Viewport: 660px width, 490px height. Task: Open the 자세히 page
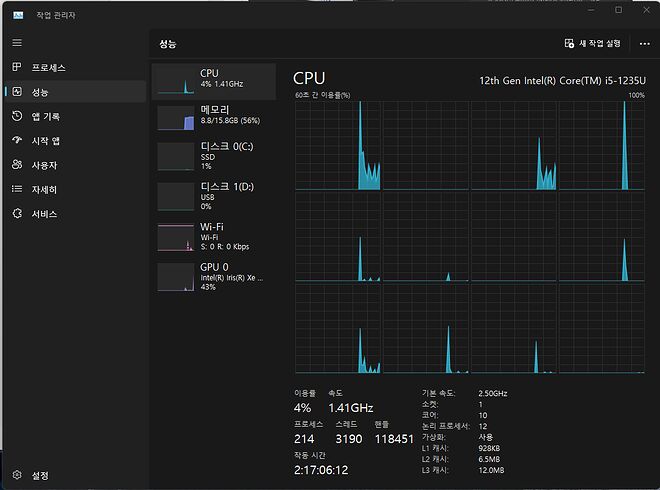tap(76, 189)
